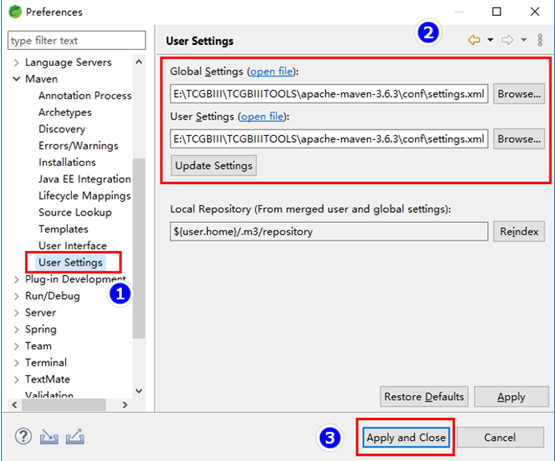
Task: Click the Global Settings path field
Action: (x=329, y=94)
